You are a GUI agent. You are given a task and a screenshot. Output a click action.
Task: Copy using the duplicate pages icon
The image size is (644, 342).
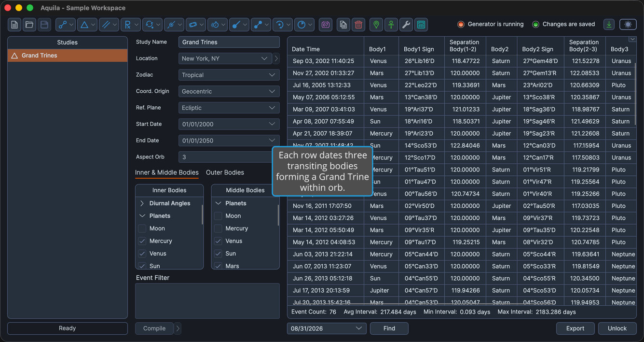coord(343,25)
